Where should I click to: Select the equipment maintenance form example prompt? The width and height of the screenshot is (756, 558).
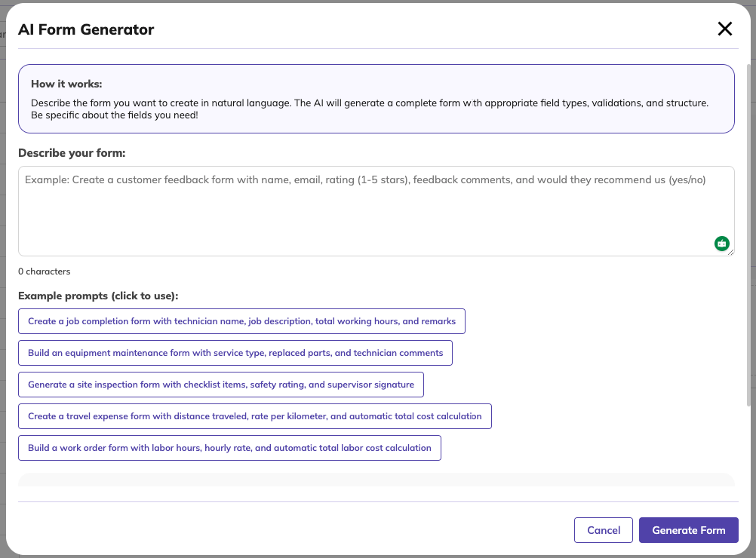point(235,353)
